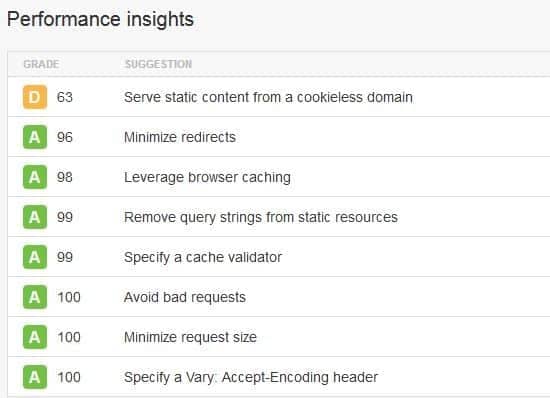Screen dimensions: 550x398
Task: Click the A badge beside Minimize redirects
Action: (x=35, y=137)
